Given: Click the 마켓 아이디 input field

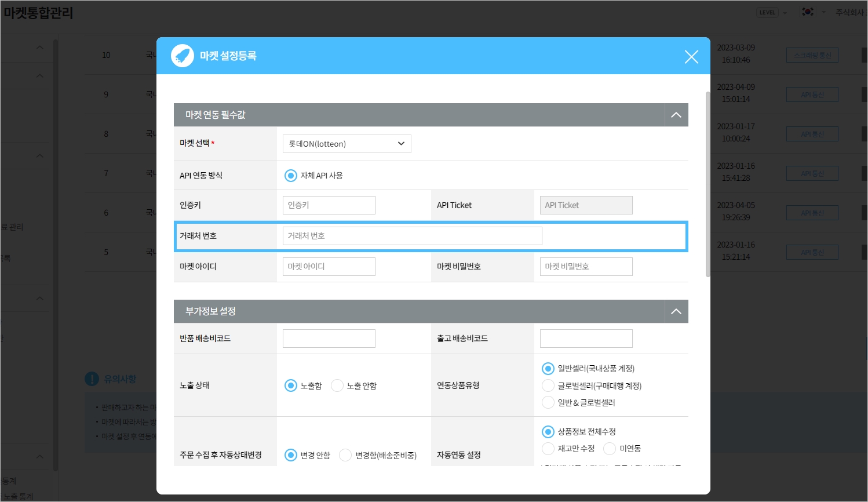Looking at the screenshot, I should [x=329, y=267].
